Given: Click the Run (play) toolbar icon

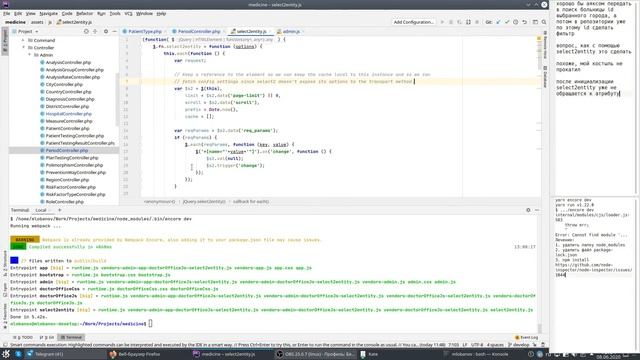Looking at the screenshot, I should [442, 22].
